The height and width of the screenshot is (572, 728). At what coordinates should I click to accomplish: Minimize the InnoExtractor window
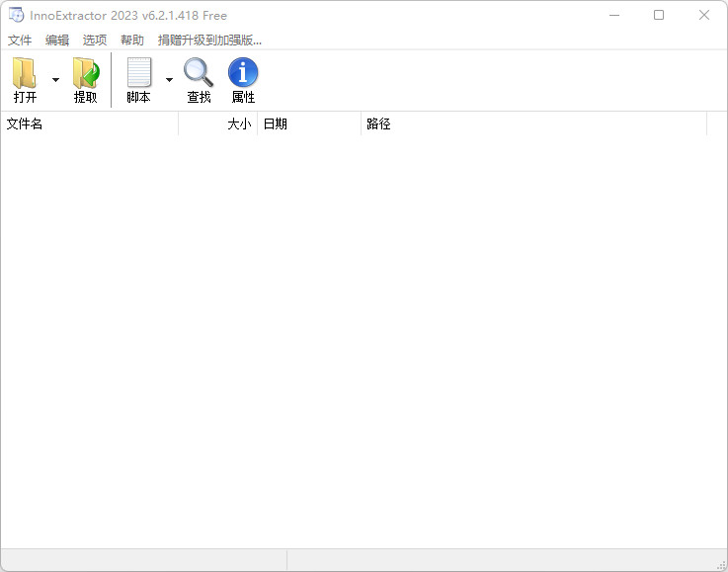pyautogui.click(x=614, y=16)
